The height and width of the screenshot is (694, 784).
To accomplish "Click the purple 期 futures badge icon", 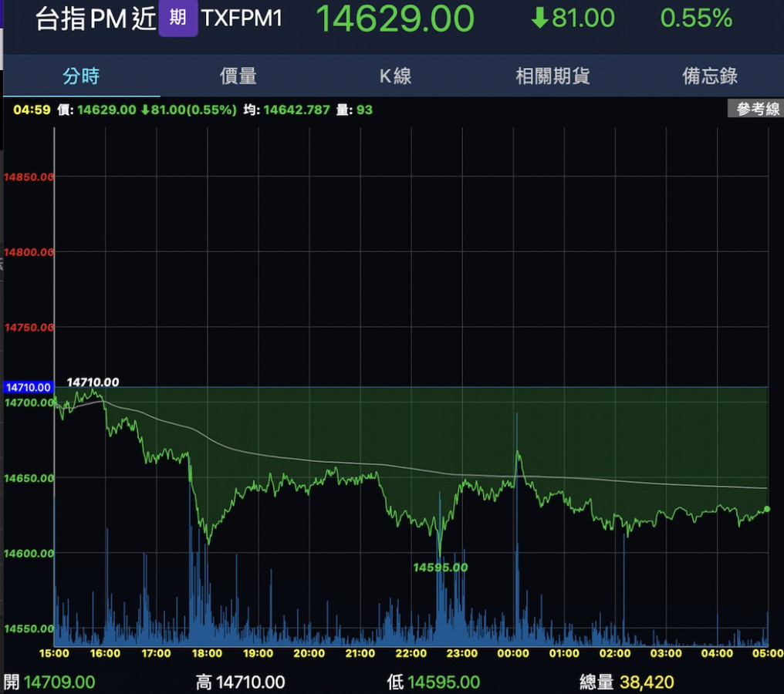I will (x=178, y=18).
